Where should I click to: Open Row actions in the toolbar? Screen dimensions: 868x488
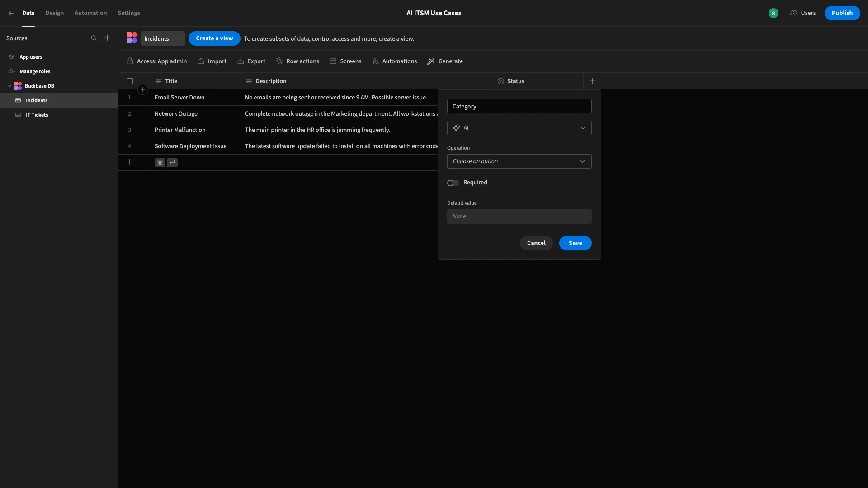[297, 61]
